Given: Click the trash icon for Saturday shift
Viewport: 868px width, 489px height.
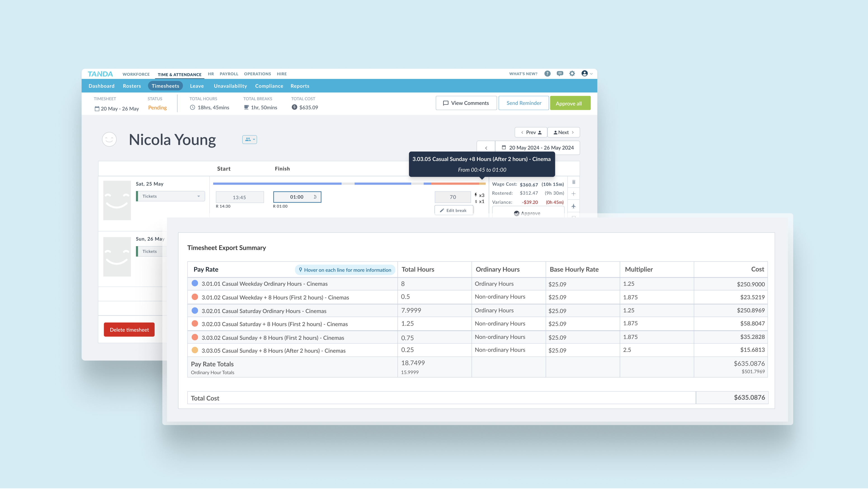Looking at the screenshot, I should pos(573,182).
